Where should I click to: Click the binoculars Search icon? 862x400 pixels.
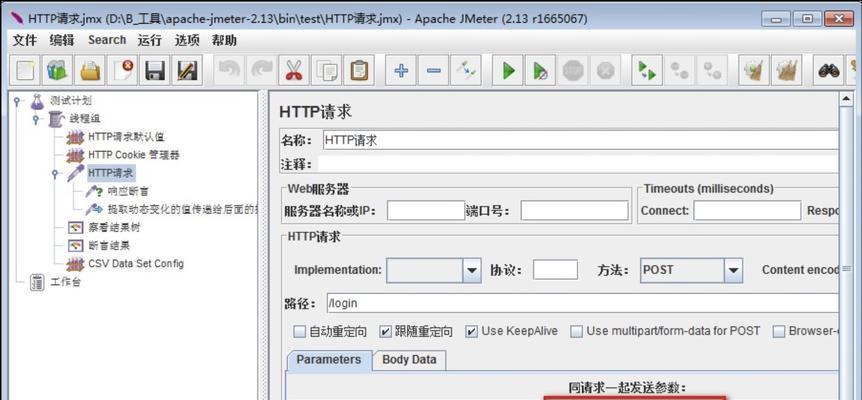pyautogui.click(x=828, y=70)
